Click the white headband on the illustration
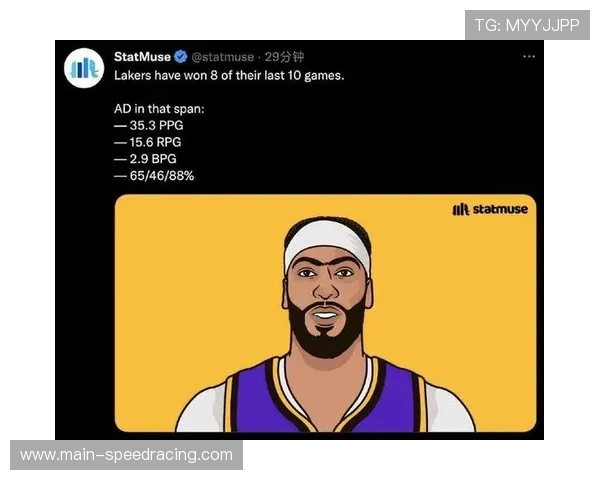This screenshot has width=600, height=480. [327, 241]
